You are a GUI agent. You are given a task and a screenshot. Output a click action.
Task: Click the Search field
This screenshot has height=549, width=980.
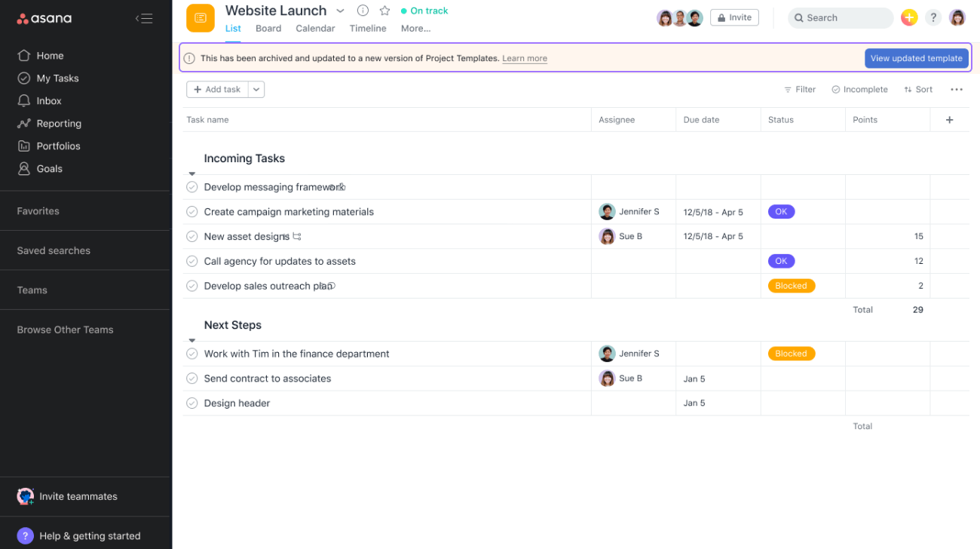[x=841, y=17]
